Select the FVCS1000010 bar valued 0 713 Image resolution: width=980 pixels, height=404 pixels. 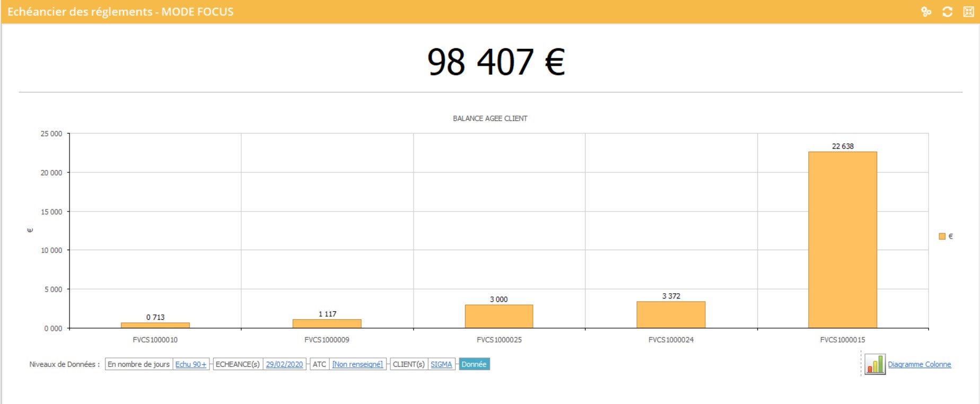[x=155, y=325]
